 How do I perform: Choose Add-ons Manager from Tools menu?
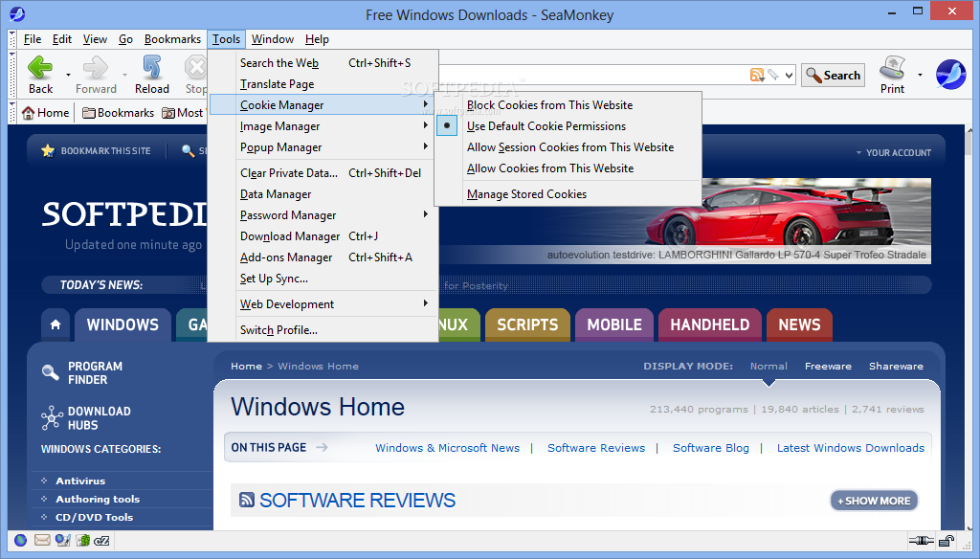[x=323, y=257]
